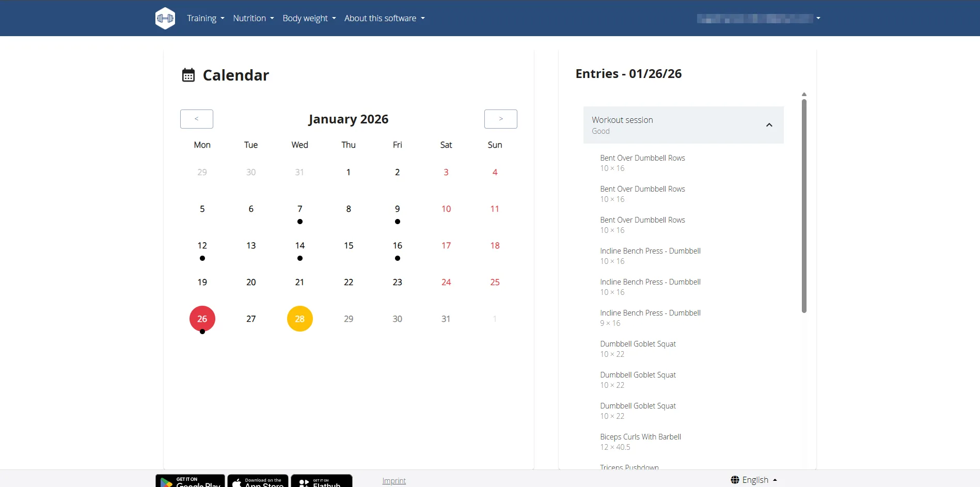
Task: Open the English language selector
Action: point(754,480)
